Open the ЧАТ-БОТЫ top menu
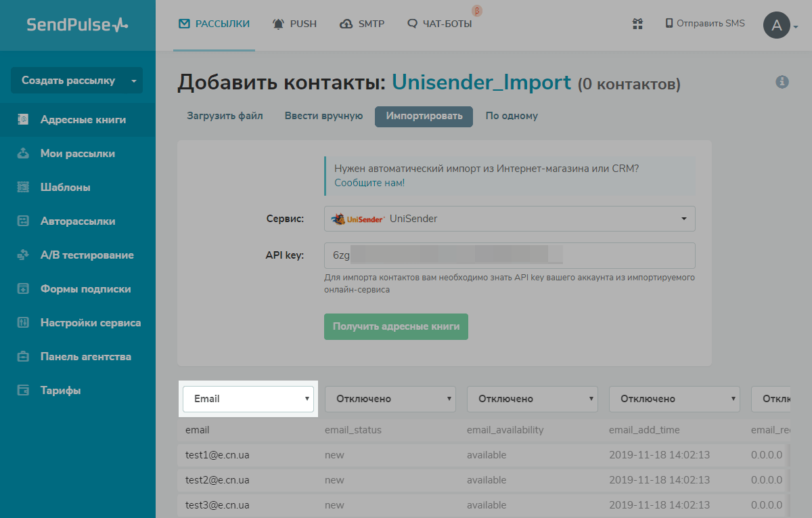 pos(440,24)
